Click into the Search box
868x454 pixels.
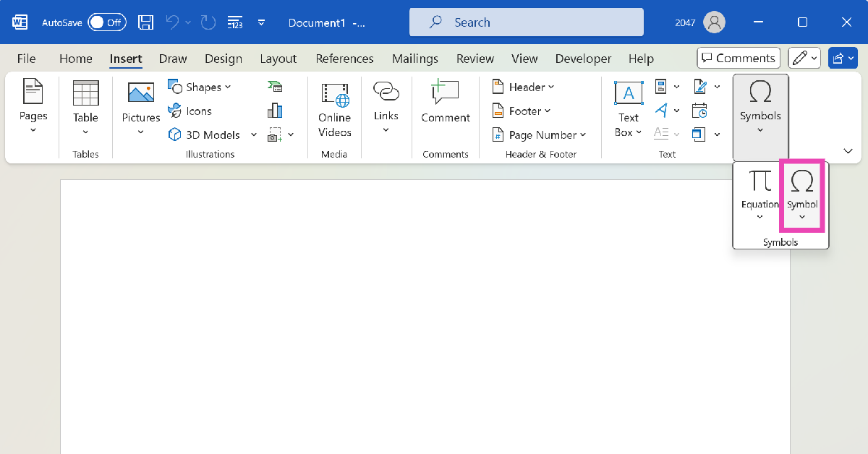point(526,22)
